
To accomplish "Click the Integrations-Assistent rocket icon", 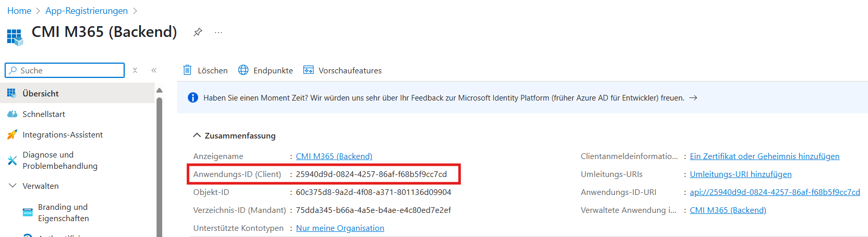I will point(12,134).
